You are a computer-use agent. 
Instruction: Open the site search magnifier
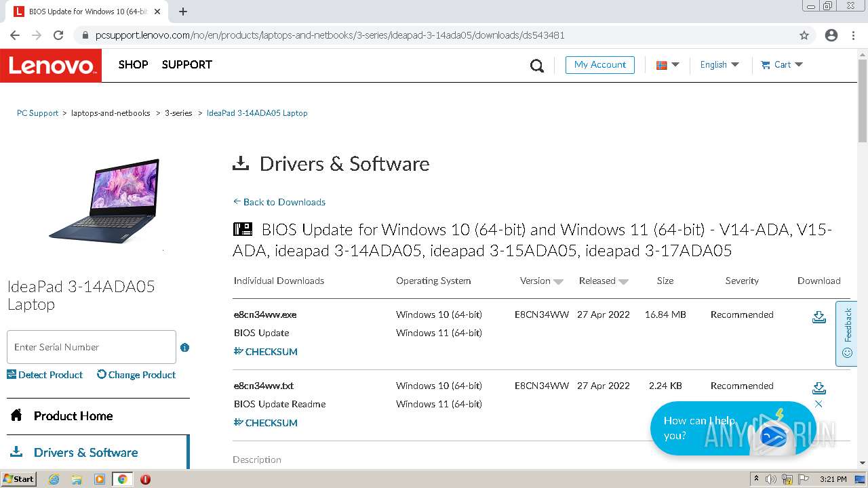[x=537, y=66]
